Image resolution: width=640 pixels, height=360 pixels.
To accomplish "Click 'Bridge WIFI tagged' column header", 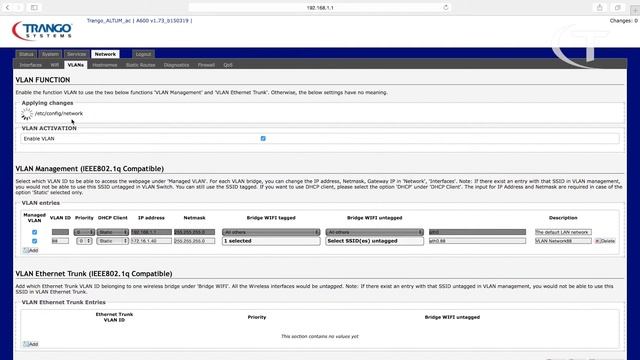I will tap(271, 218).
